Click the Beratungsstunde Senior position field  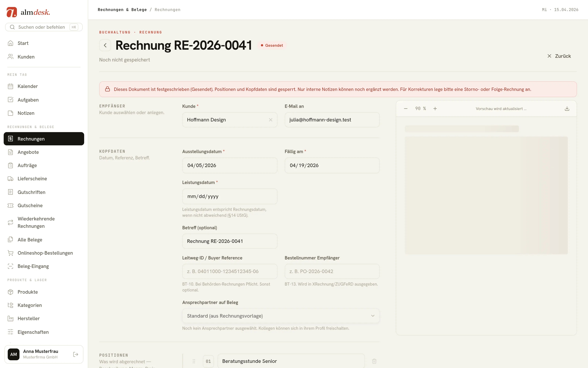click(291, 361)
